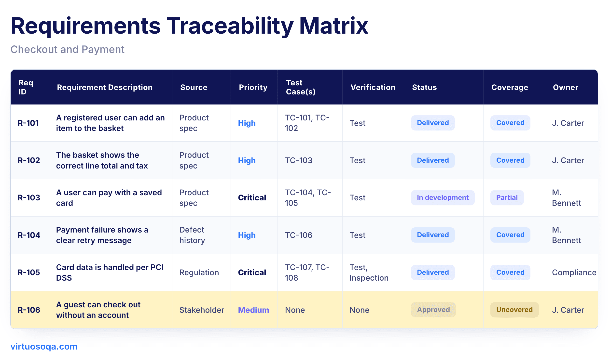Click the Approved status badge
The height and width of the screenshot is (364, 610).
click(x=433, y=310)
